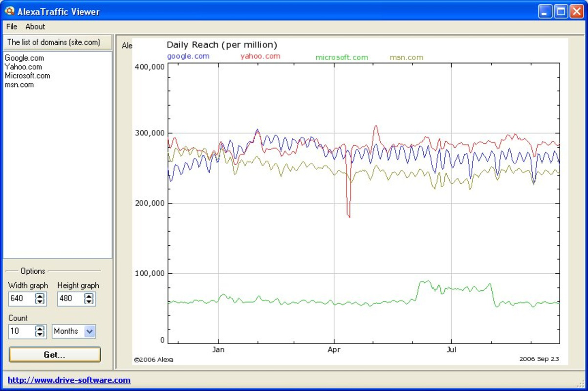Click the 400,000 axis label
588x391 pixels.
(149, 66)
